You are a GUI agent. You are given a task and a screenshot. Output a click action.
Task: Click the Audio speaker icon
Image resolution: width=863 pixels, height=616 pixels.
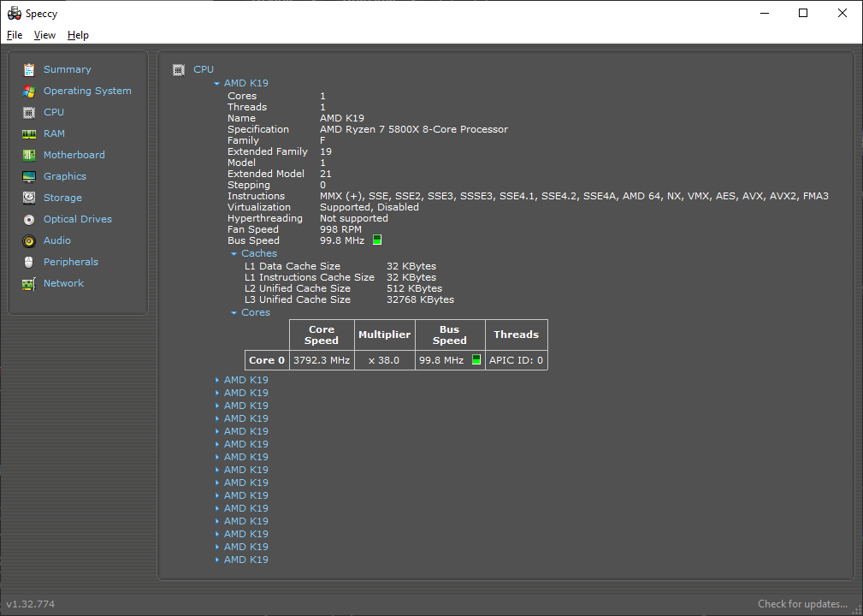(x=29, y=240)
